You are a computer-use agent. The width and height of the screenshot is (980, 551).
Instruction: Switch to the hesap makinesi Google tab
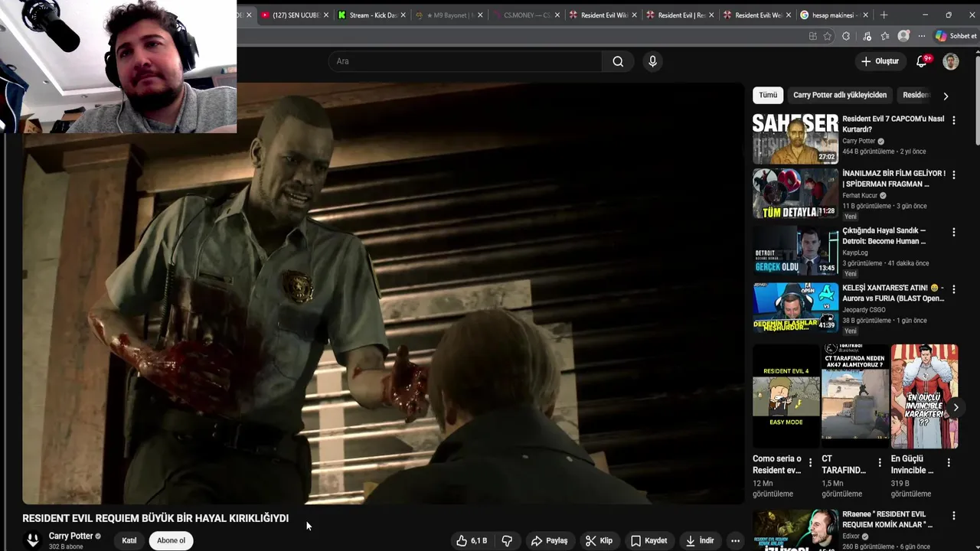833,15
